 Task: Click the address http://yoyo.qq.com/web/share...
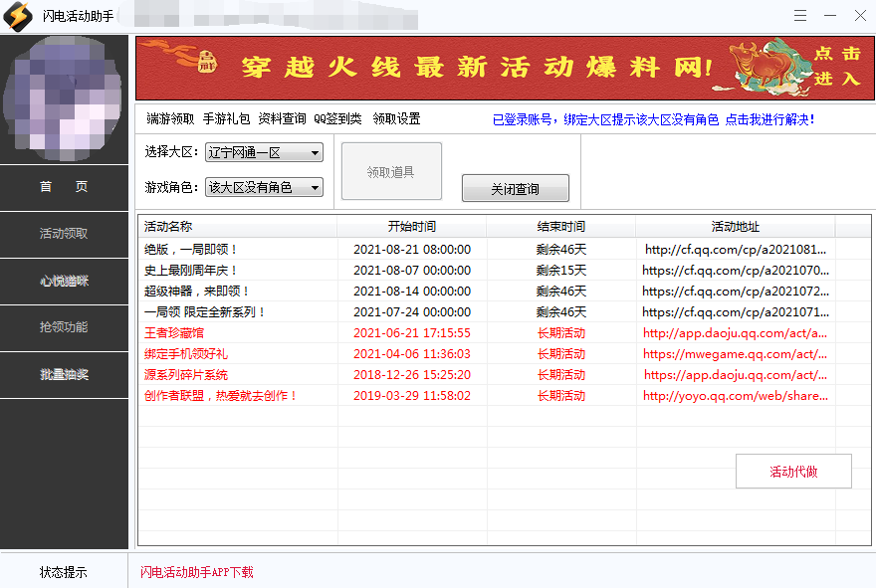click(x=736, y=396)
